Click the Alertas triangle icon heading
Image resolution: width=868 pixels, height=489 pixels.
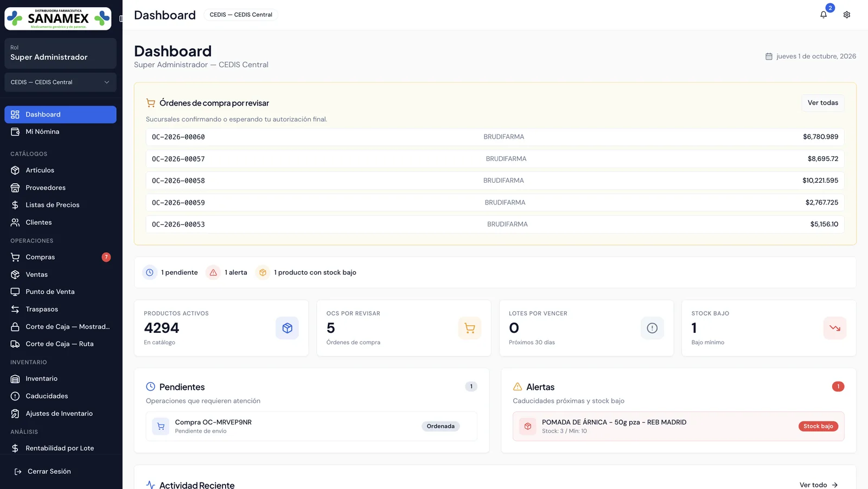518,387
